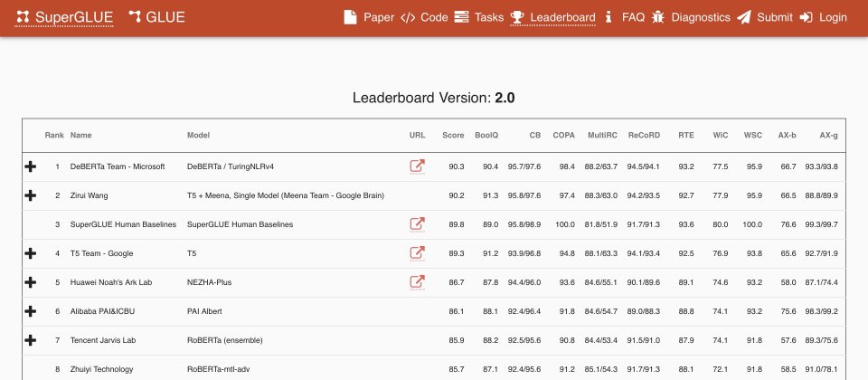Click the Diagnostics bug icon
The height and width of the screenshot is (380, 868).
[x=657, y=17]
